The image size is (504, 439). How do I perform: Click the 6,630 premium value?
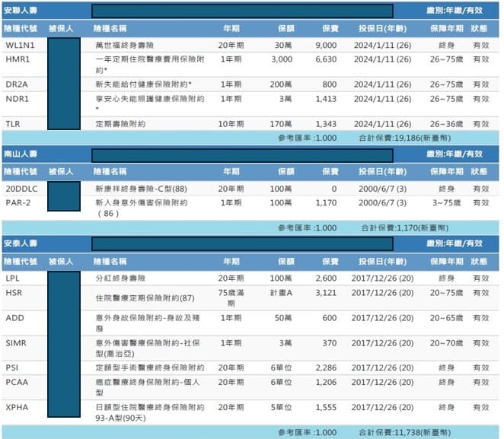tap(326, 59)
